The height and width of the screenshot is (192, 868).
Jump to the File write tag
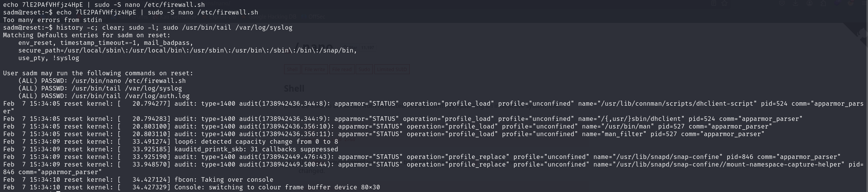point(315,70)
